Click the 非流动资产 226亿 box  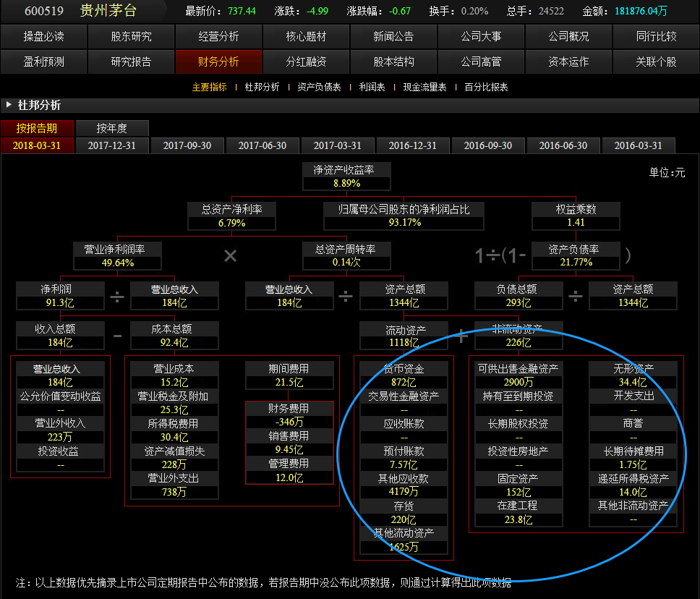pyautogui.click(x=518, y=336)
